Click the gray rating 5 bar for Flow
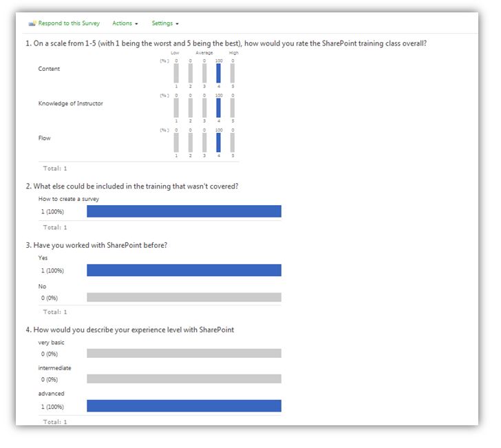501x448 pixels. [x=233, y=142]
